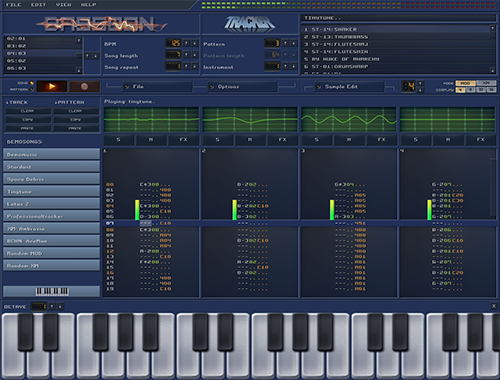This screenshot has height=380, width=500.
Task: Open FX panel for track 1
Action: 183,140
